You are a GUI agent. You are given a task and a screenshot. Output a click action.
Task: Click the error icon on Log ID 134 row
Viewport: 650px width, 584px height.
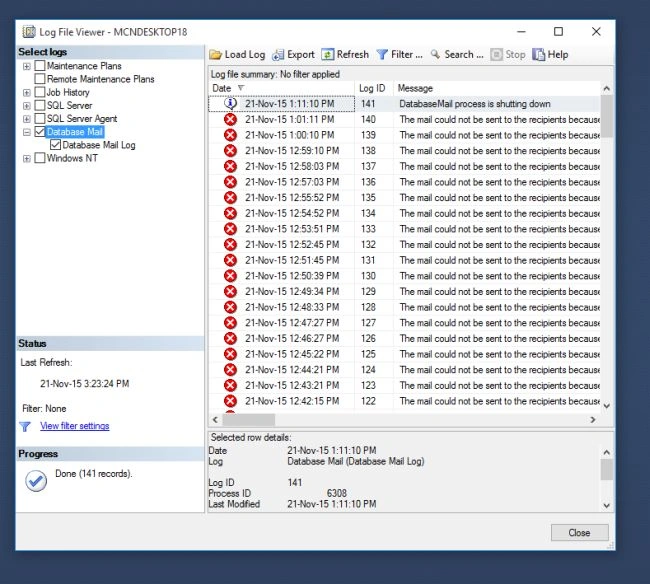(230, 213)
